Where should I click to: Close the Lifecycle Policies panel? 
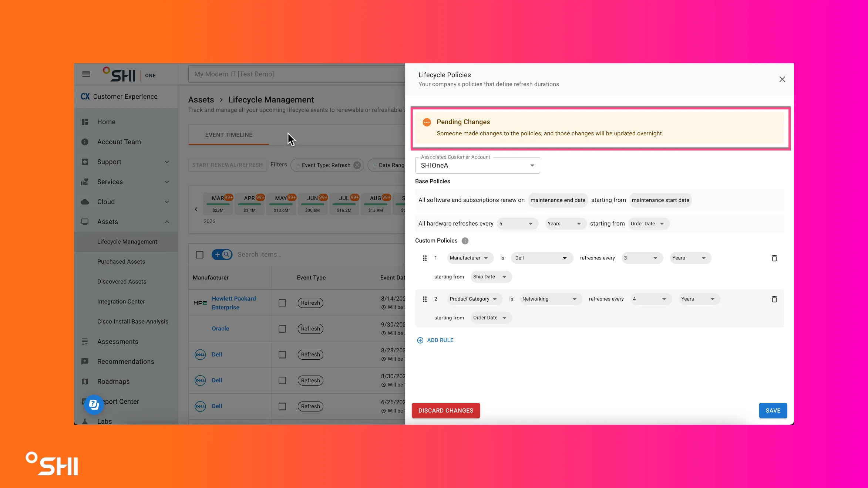(x=782, y=79)
